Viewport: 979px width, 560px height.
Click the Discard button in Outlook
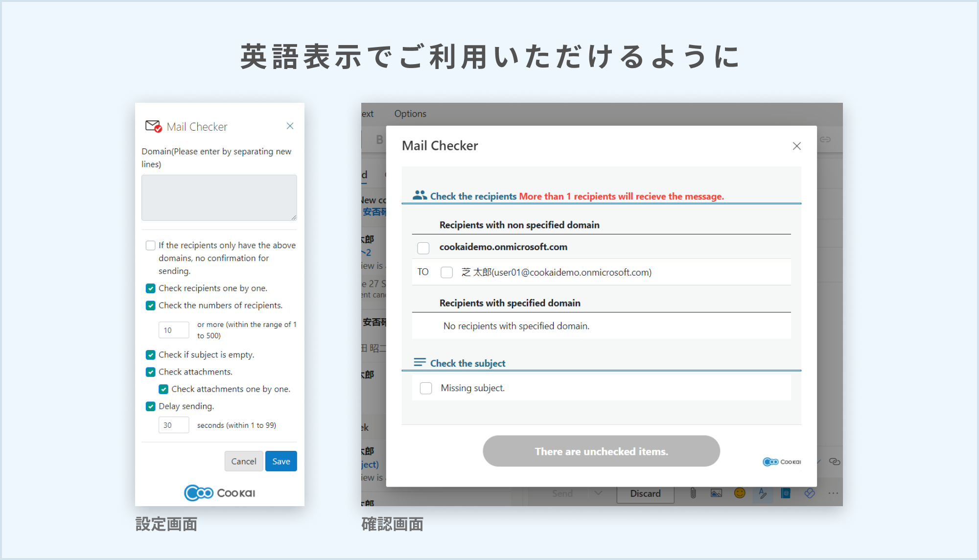tap(645, 493)
